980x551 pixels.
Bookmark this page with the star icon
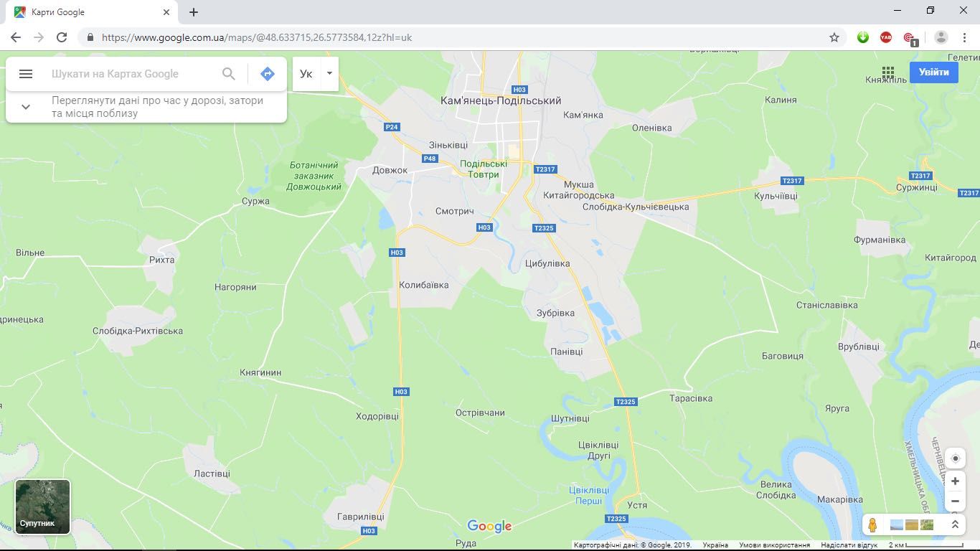[834, 37]
